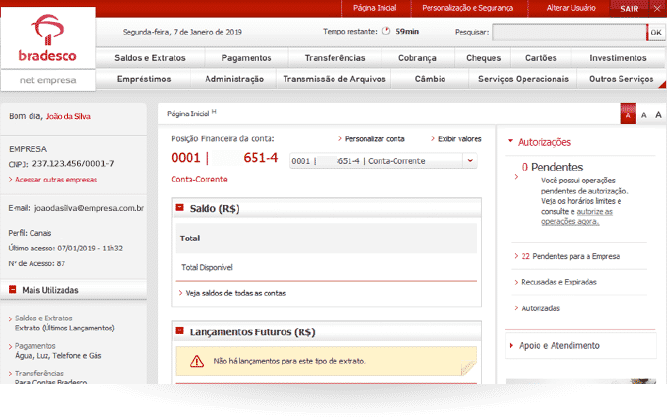Open Outros Serviços menu
This screenshot has width=667, height=418.
click(621, 79)
